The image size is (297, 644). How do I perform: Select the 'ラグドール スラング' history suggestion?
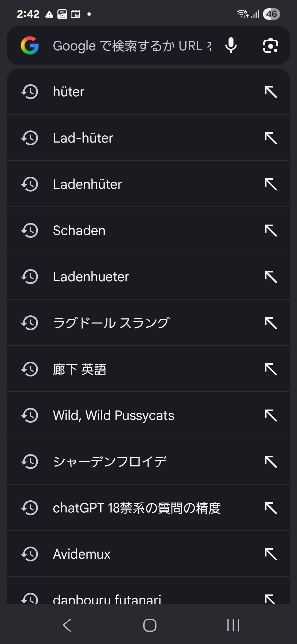click(x=111, y=323)
